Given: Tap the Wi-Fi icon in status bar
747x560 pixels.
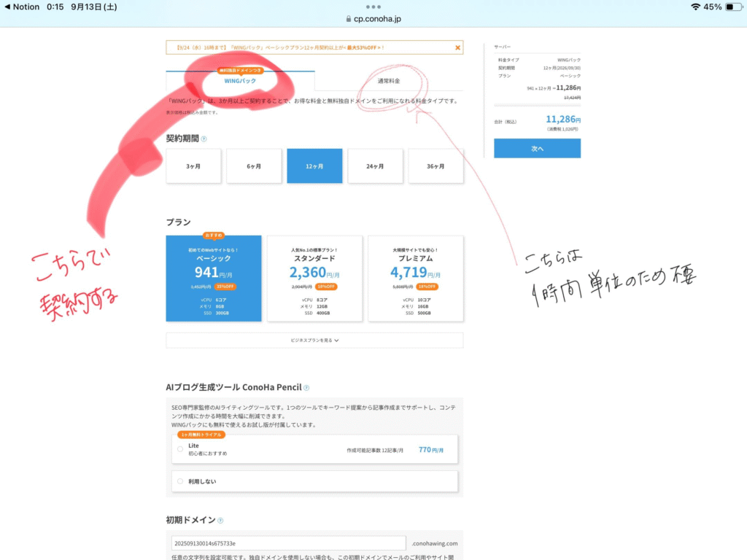Looking at the screenshot, I should (x=695, y=7).
